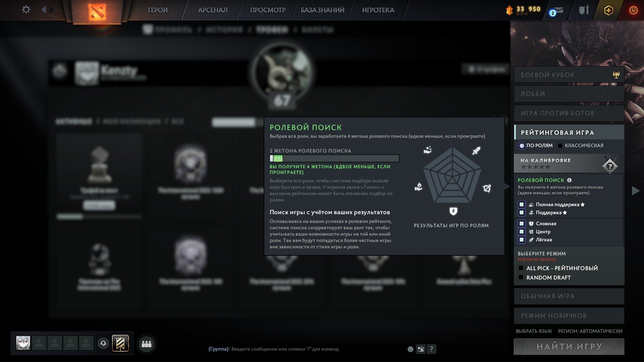Select the Классическая radio option
Screen dimensions: 644x362
pos(560,145)
